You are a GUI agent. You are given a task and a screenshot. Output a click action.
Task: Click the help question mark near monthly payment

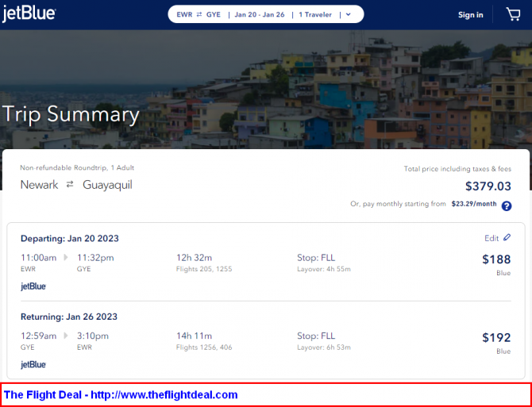[507, 206]
